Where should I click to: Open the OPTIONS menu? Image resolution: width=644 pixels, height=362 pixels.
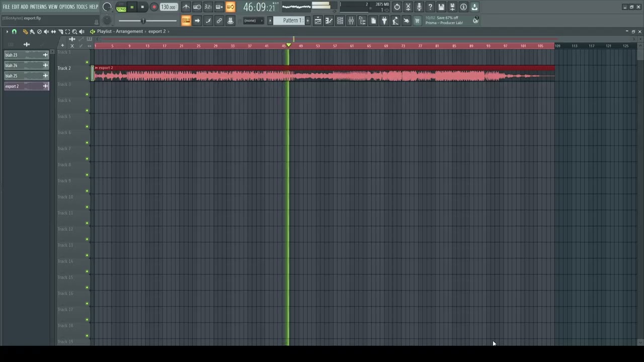(x=67, y=7)
